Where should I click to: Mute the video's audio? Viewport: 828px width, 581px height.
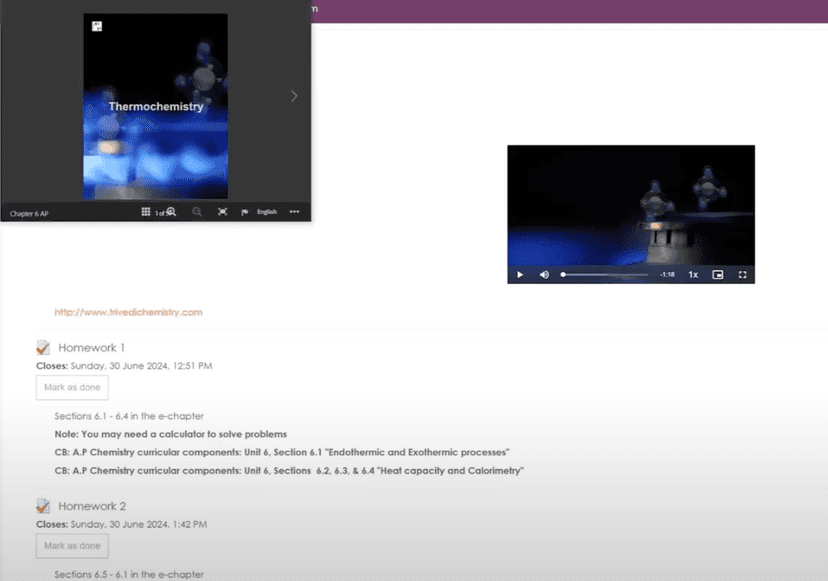543,274
